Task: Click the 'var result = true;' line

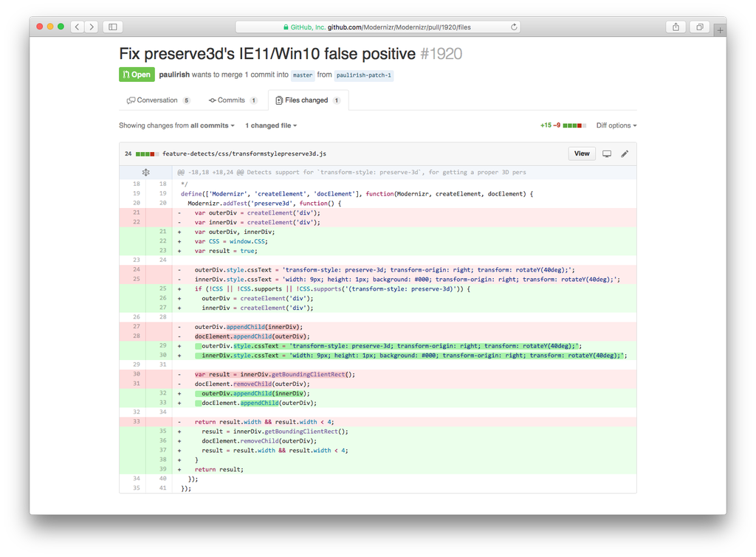Action: [404, 251]
